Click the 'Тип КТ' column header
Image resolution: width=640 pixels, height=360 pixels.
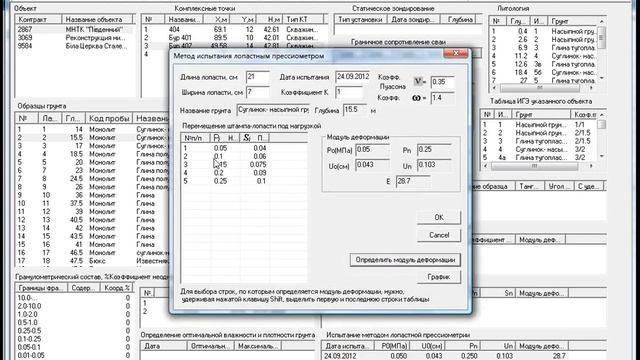[303, 19]
